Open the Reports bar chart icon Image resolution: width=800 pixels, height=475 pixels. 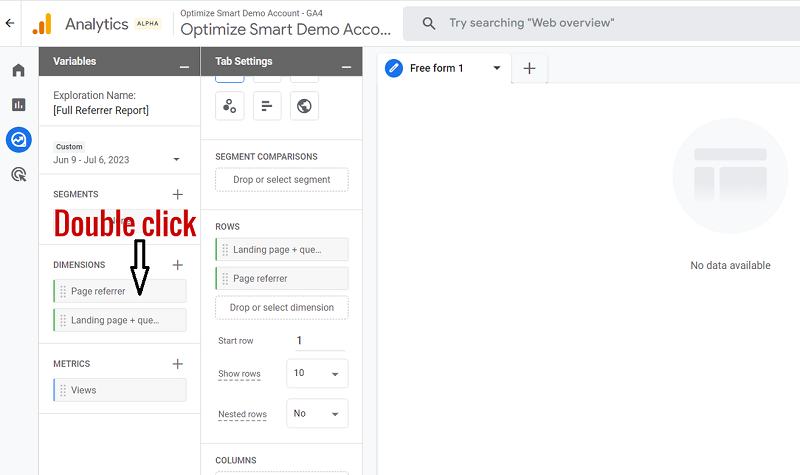coord(18,105)
